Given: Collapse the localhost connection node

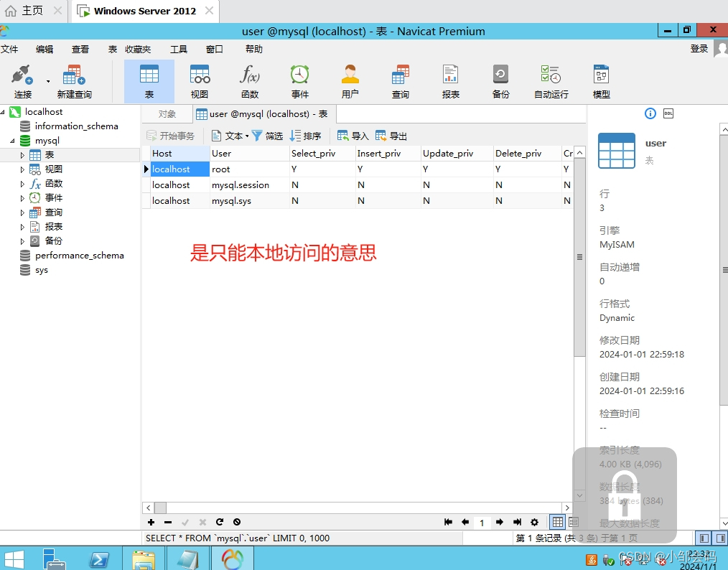Looking at the screenshot, I should point(3,112).
